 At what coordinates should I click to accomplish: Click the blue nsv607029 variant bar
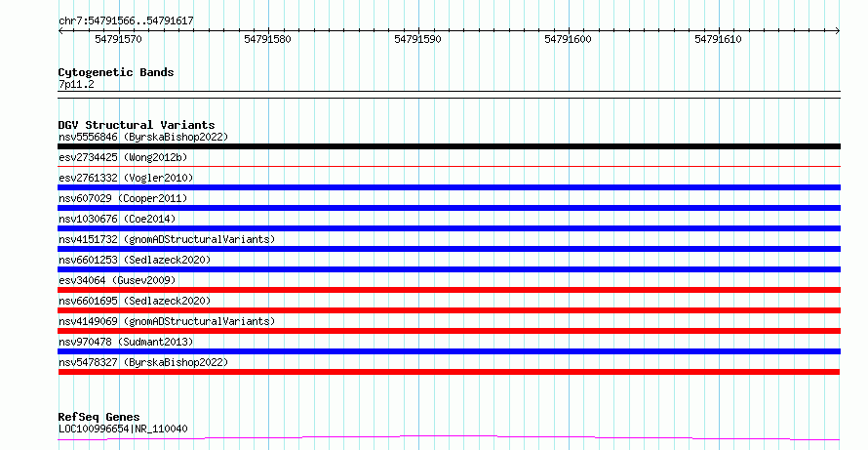click(x=449, y=208)
